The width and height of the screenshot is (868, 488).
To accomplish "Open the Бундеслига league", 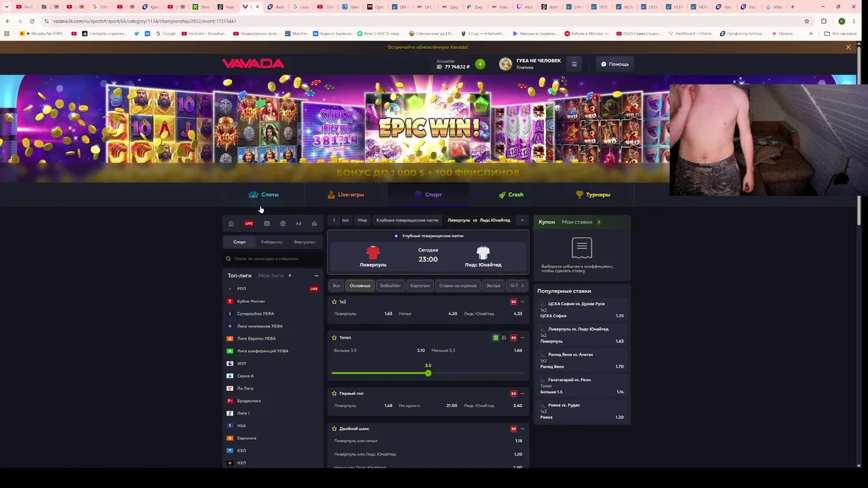I will [273, 401].
